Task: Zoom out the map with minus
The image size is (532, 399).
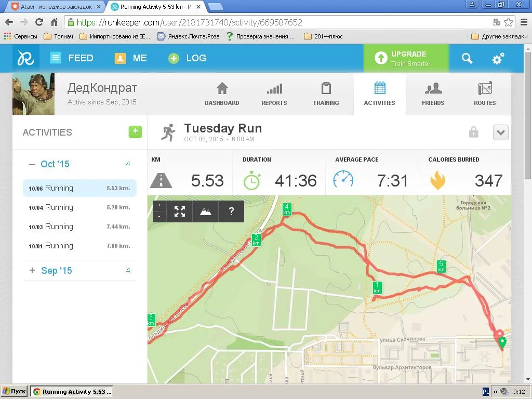Action: [159, 217]
